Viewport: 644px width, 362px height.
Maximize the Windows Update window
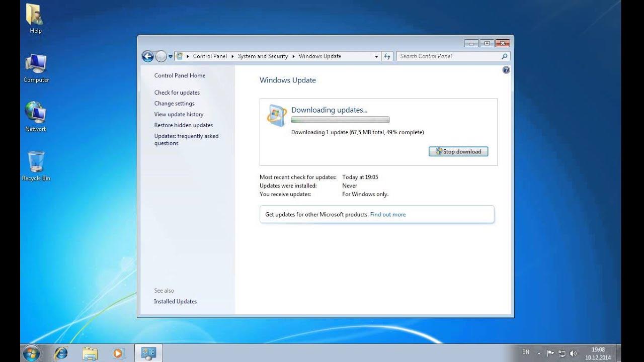click(487, 43)
